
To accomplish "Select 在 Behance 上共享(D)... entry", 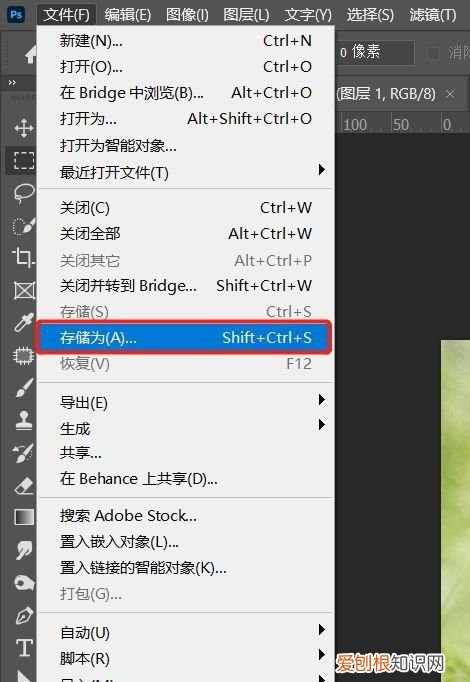I will 186,479.
